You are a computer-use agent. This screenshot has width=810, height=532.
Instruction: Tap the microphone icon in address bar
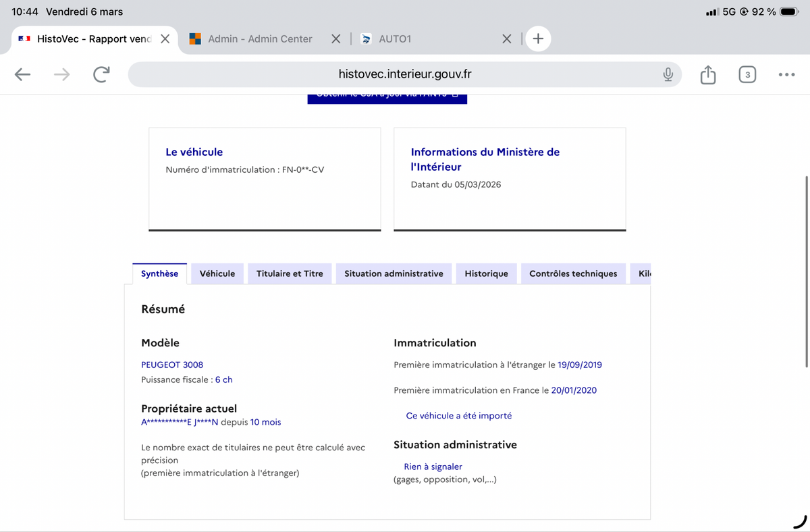(668, 74)
